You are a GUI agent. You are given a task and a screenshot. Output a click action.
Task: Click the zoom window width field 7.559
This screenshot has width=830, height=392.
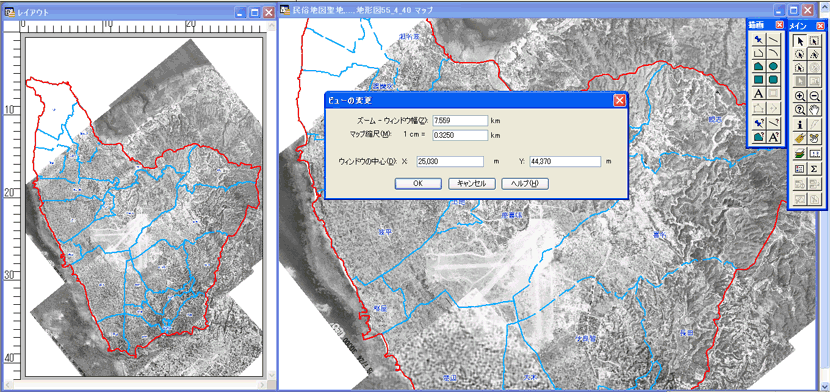click(460, 121)
